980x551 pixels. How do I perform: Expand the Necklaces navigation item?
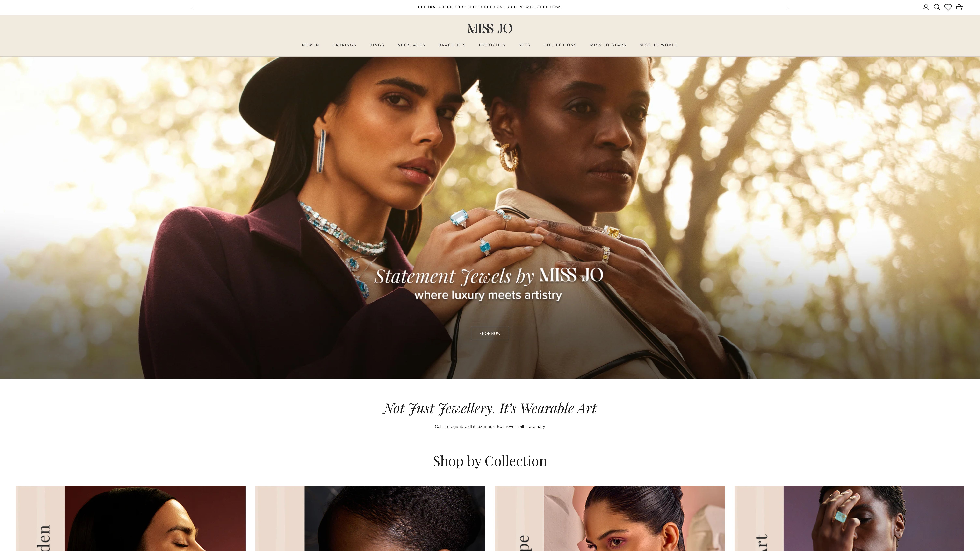point(411,45)
